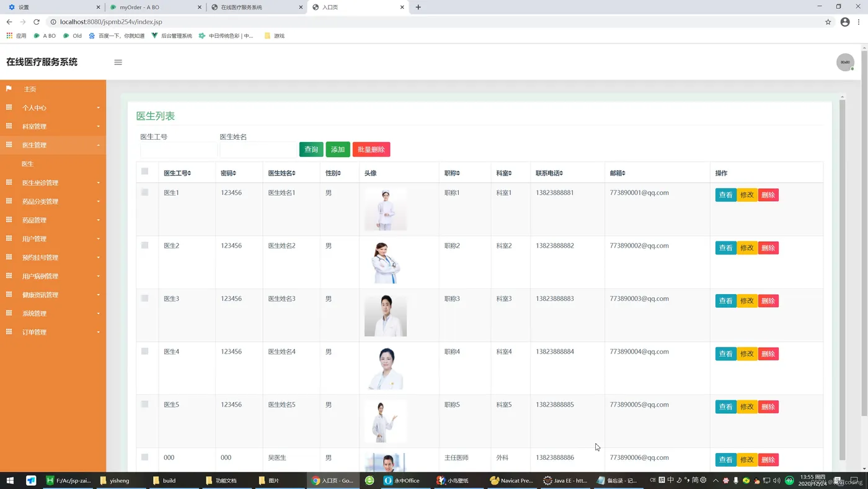Check the checkbox for row 医生2
The height and width of the screenshot is (489, 868).
145,245
